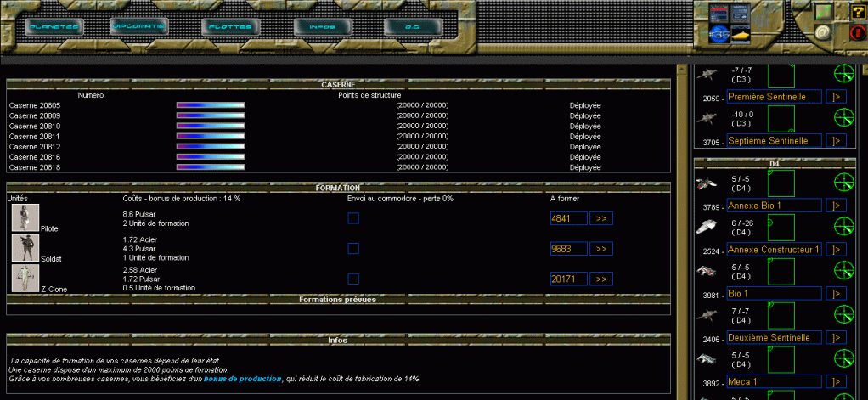Select the Caserne 20809 row label
The height and width of the screenshot is (400, 868).
pos(34,115)
